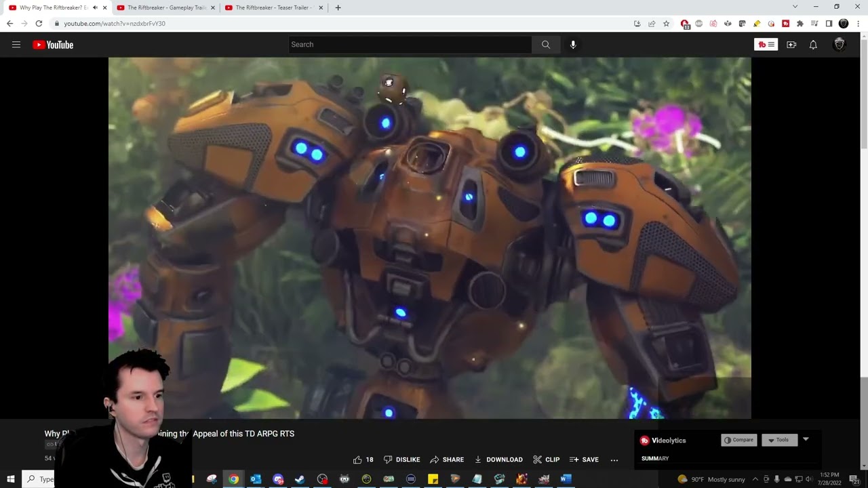This screenshot has width=868, height=488.
Task: SAVE the video to a playlist
Action: [x=584, y=460]
